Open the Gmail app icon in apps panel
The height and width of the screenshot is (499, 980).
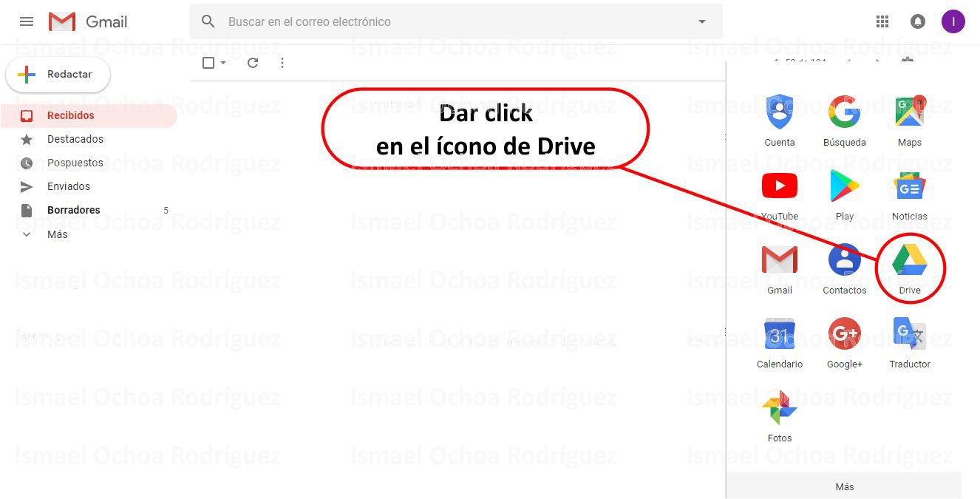[x=780, y=260]
